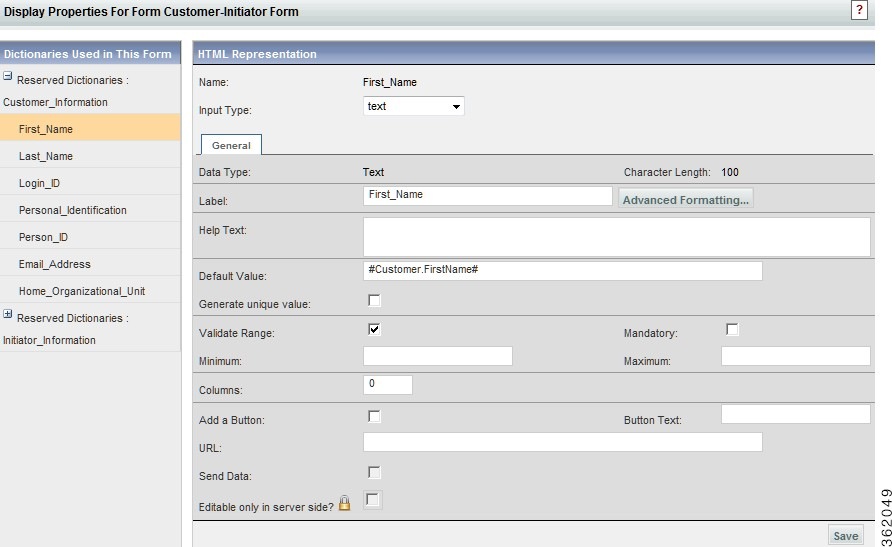
Task: Uncheck the Validate Range checkbox
Action: tap(374, 329)
